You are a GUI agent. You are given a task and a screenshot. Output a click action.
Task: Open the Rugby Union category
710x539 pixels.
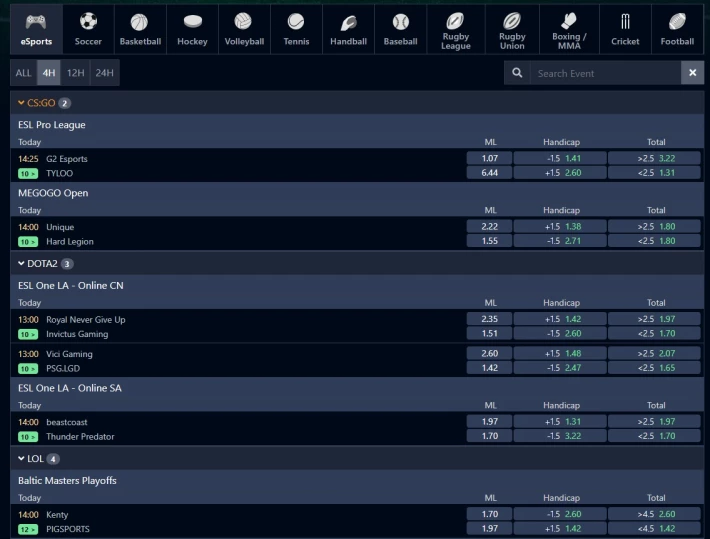point(512,29)
